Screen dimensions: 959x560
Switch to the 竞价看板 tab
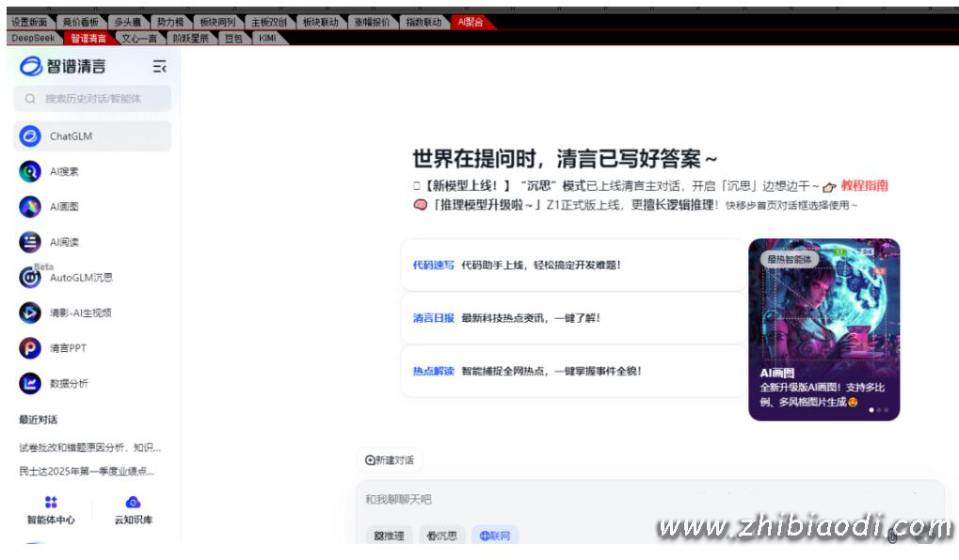click(x=81, y=22)
